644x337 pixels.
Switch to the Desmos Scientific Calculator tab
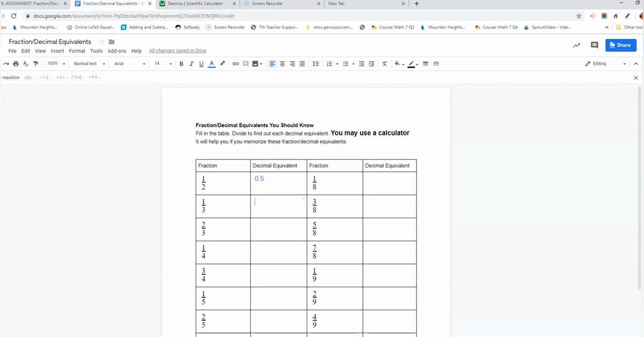pyautogui.click(x=195, y=4)
